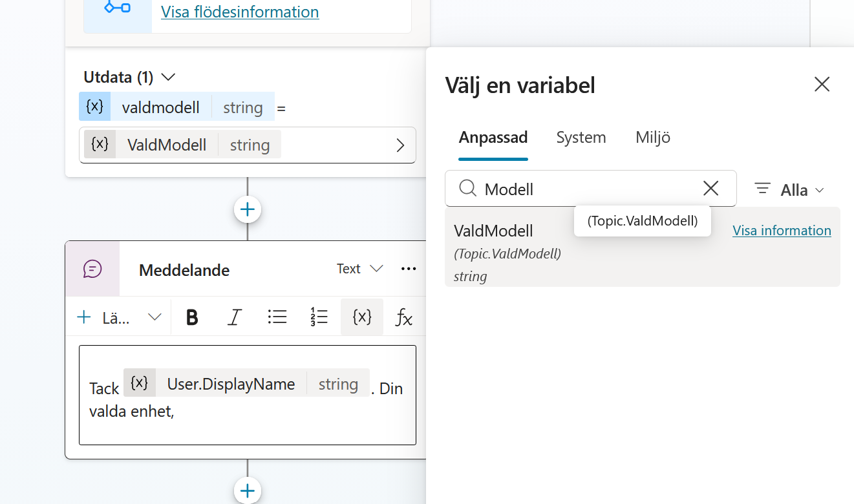Click the Meddelande speech bubble icon
The height and width of the screenshot is (504, 854).
93,269
